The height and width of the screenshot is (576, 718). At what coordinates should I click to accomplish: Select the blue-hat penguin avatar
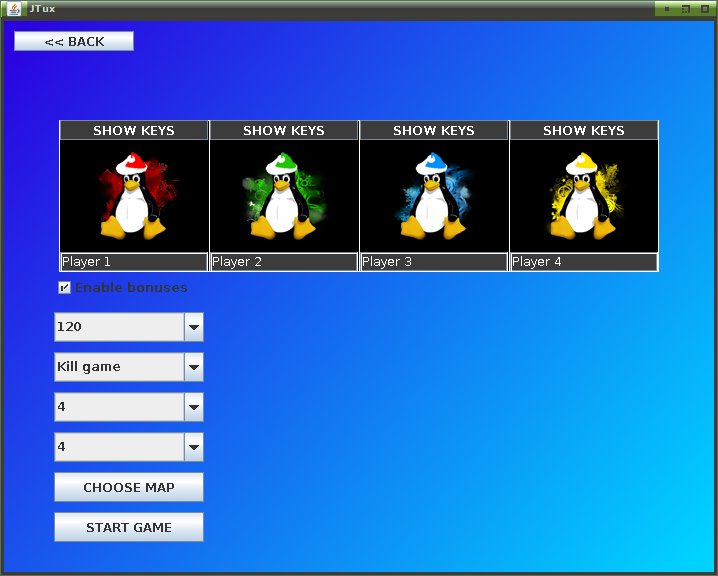[434, 196]
